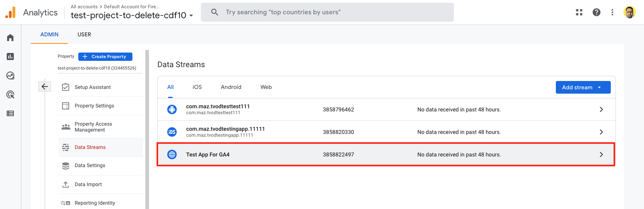Expand the Add stream dropdown
This screenshot has width=644, height=209.
pos(583,87)
